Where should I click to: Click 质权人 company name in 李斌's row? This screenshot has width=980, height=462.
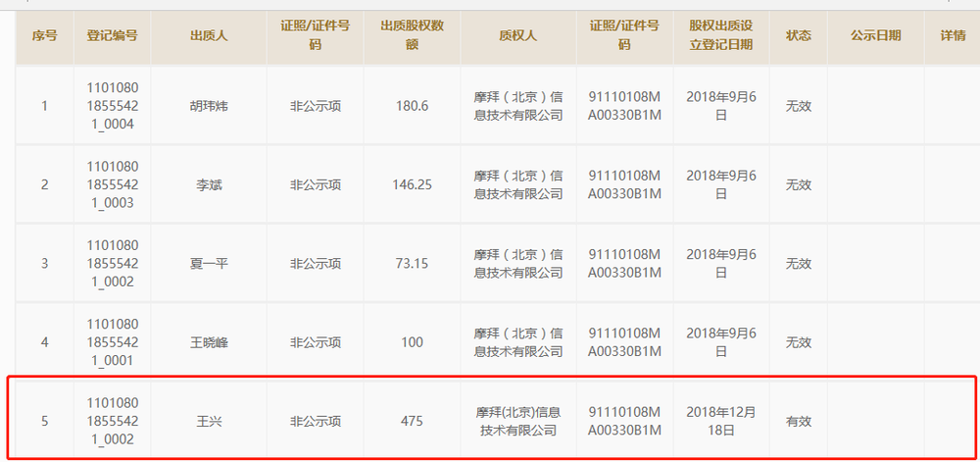coord(518,185)
